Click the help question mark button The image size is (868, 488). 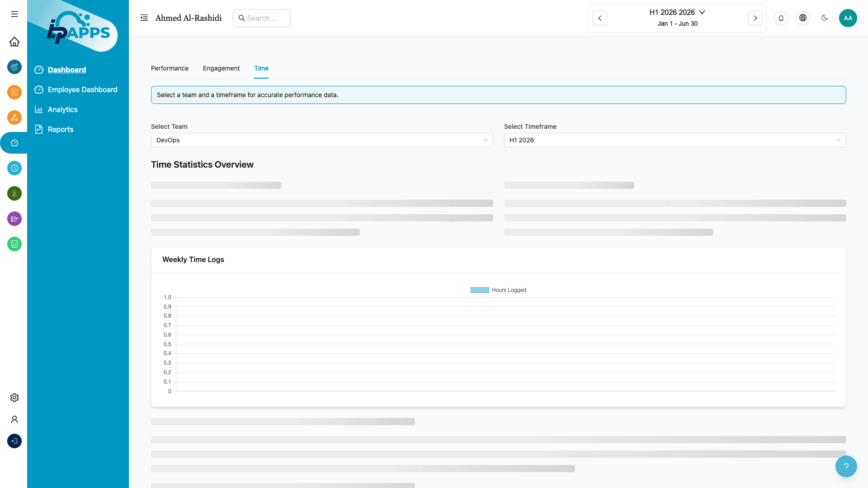click(x=846, y=466)
